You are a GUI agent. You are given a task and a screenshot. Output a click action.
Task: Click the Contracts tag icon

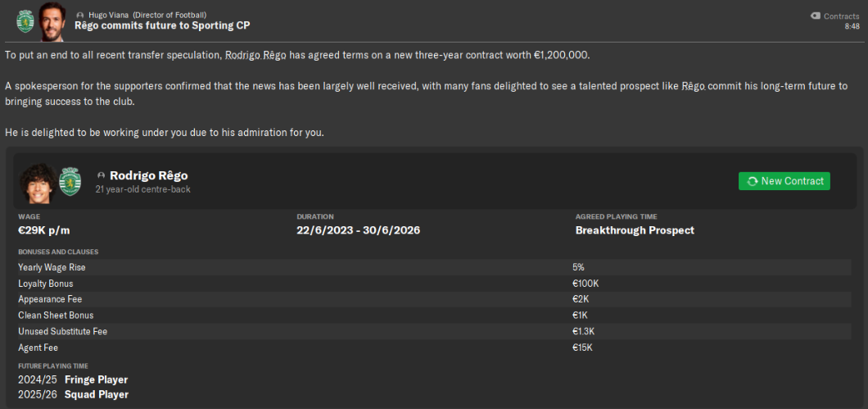815,16
